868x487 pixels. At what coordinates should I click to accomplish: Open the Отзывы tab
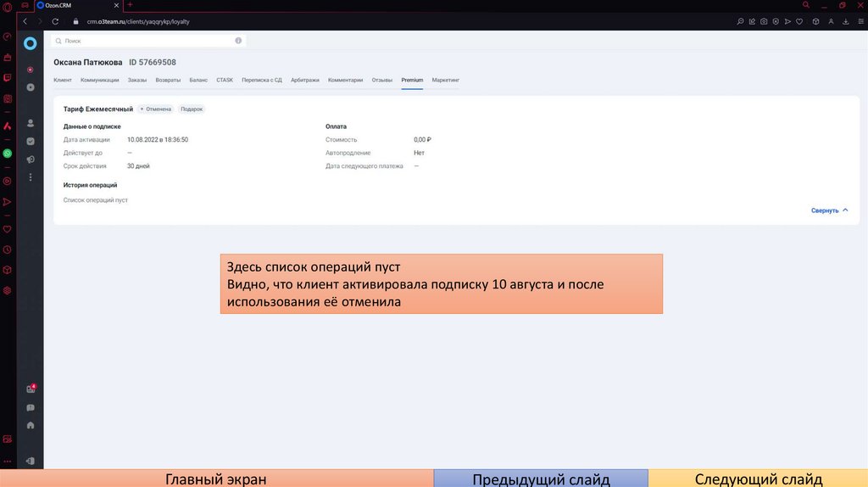click(x=382, y=80)
